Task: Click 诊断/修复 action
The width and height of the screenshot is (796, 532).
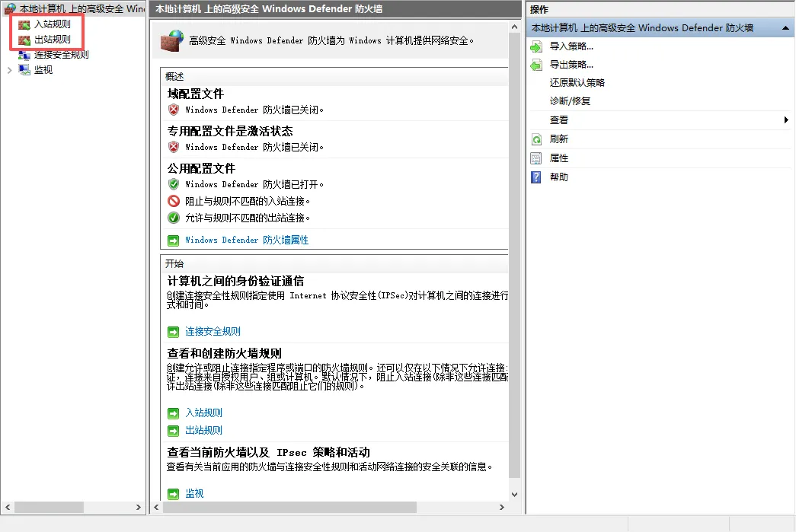Action: (570, 101)
